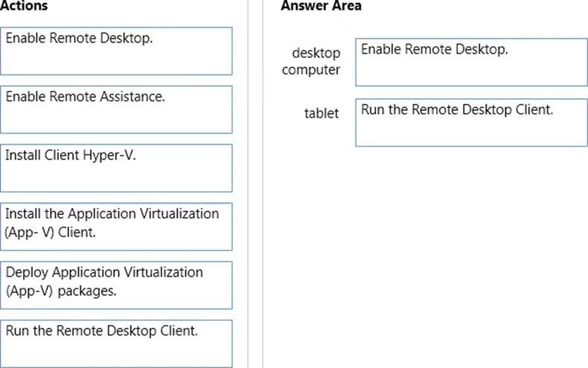The width and height of the screenshot is (588, 368).
Task: Click the desktop computer answer box
Action: pos(470,63)
